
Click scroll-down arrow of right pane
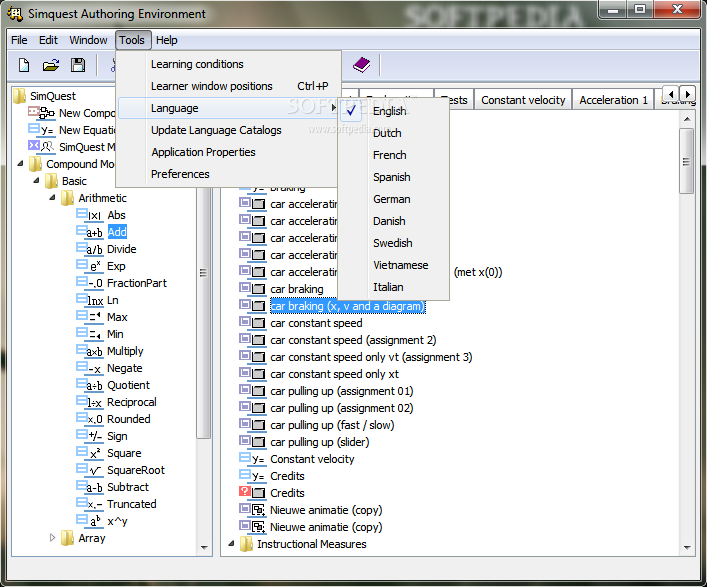point(687,547)
